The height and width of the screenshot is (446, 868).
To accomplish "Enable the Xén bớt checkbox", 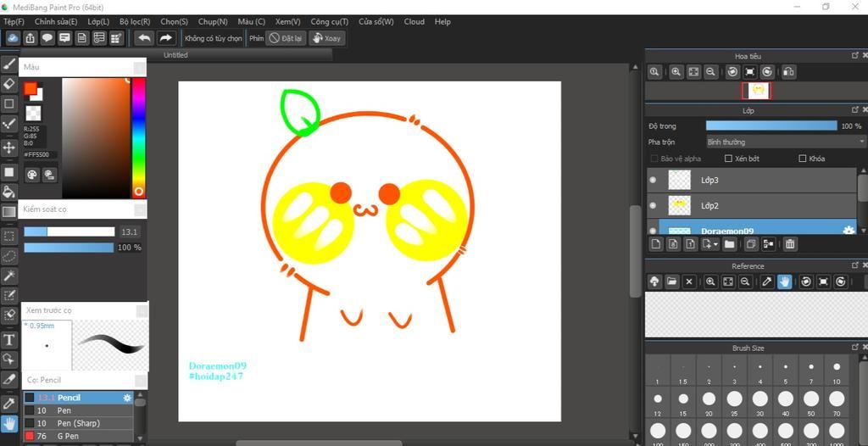I will coord(728,159).
